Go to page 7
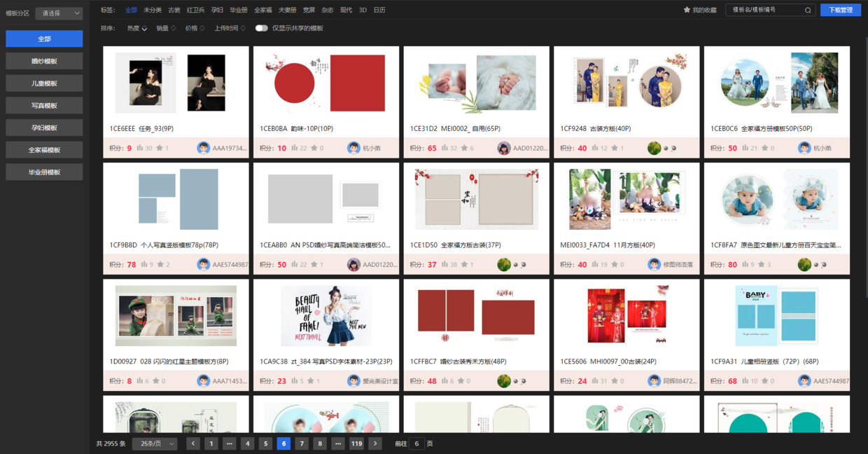This screenshot has height=454, width=868. pos(302,443)
